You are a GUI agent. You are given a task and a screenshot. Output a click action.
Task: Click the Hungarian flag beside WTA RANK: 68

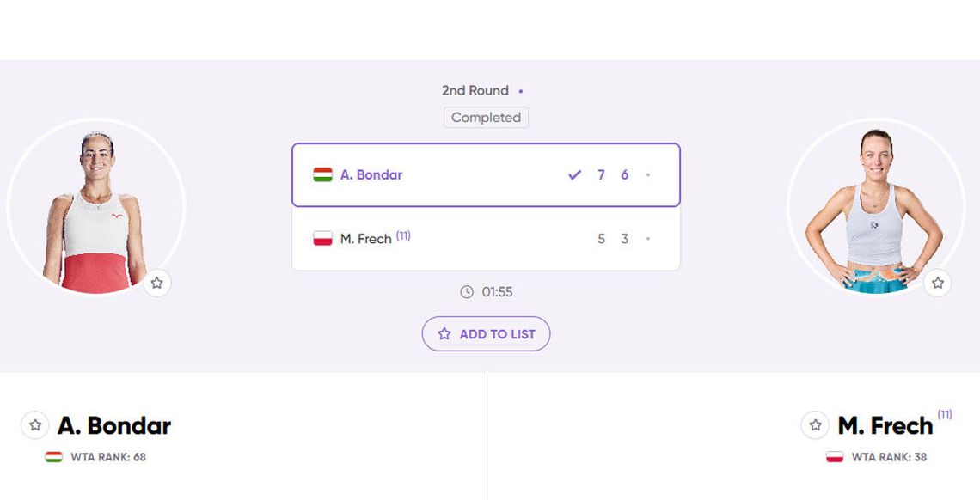tap(54, 457)
